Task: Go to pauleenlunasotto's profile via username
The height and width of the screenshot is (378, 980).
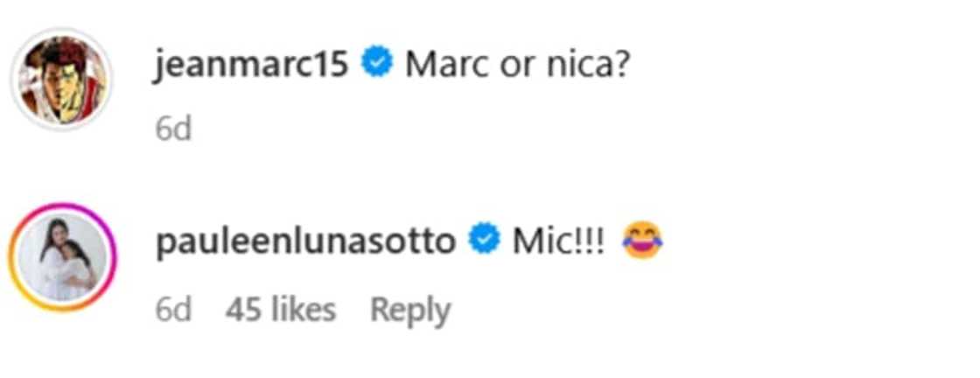Action: 305,241
